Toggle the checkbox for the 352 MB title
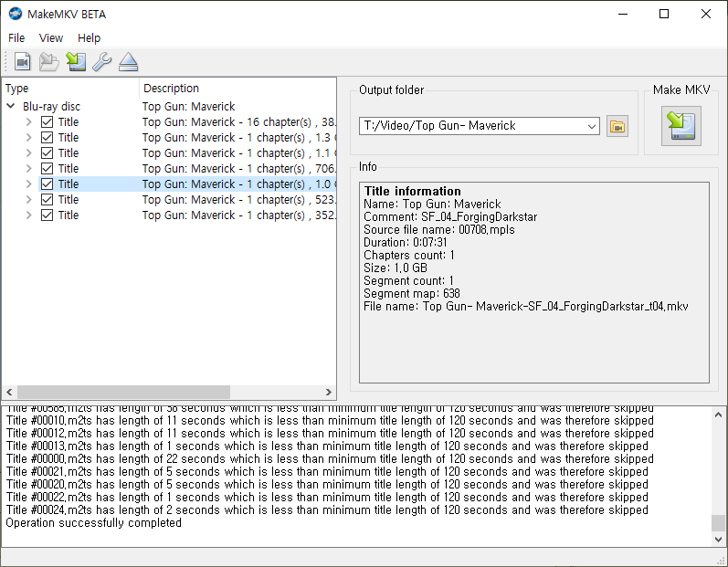The width and height of the screenshot is (728, 567). (x=47, y=215)
